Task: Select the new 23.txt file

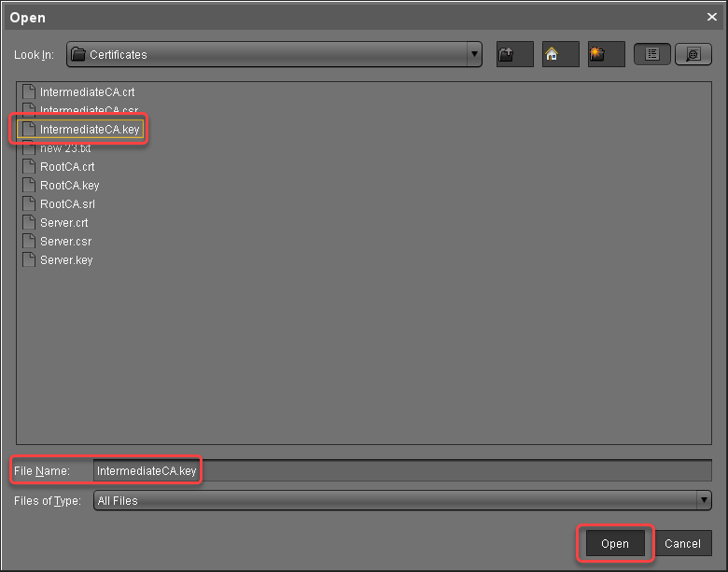Action: coord(64,148)
